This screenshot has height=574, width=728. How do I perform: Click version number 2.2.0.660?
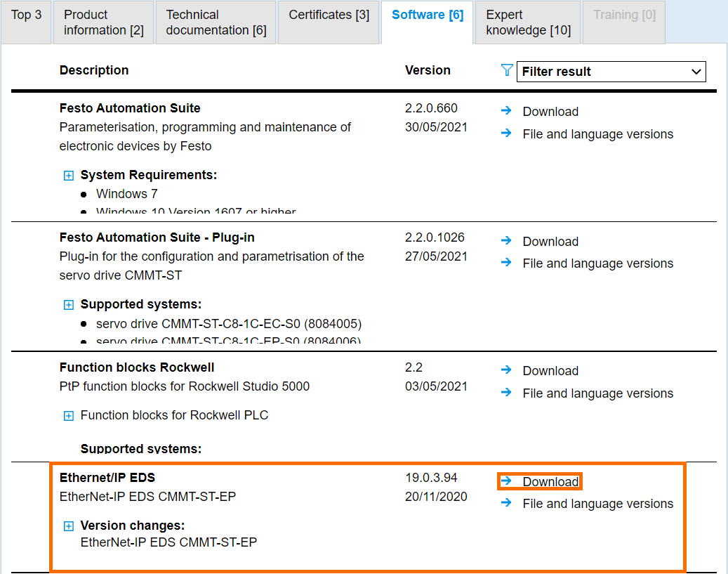pos(431,108)
